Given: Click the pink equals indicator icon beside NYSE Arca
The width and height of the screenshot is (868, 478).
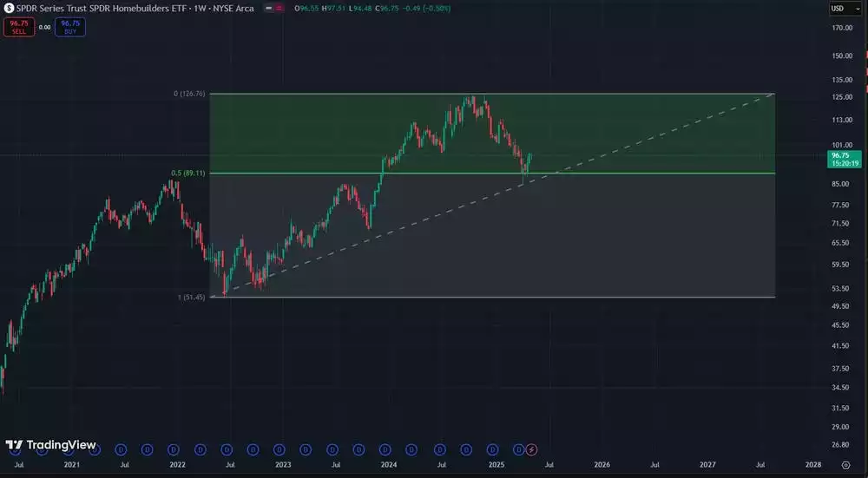Looking at the screenshot, I should click(279, 9).
